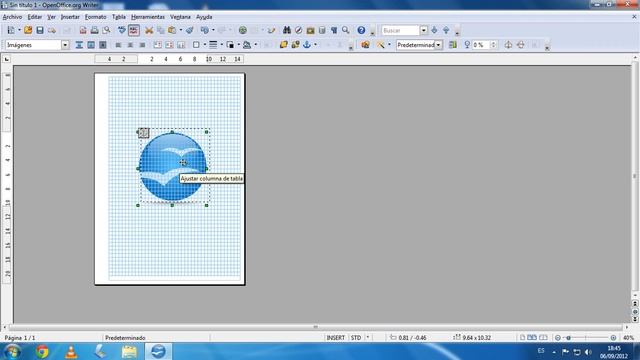
Task: Click in the Buscar search field
Action: point(400,30)
